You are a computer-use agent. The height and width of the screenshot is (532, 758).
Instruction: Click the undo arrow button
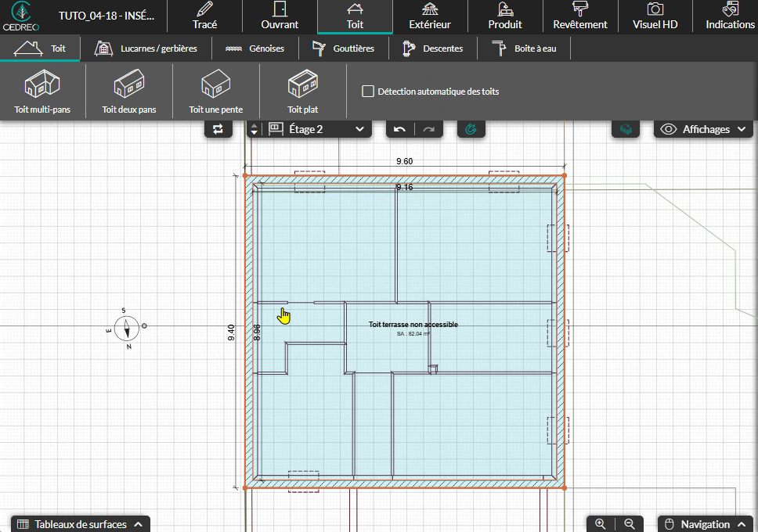(x=400, y=129)
